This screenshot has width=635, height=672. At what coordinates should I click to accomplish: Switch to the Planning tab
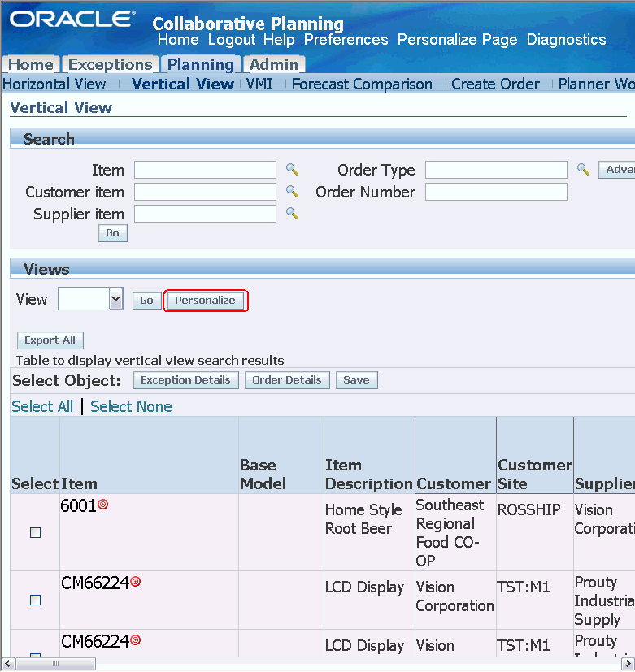(200, 64)
